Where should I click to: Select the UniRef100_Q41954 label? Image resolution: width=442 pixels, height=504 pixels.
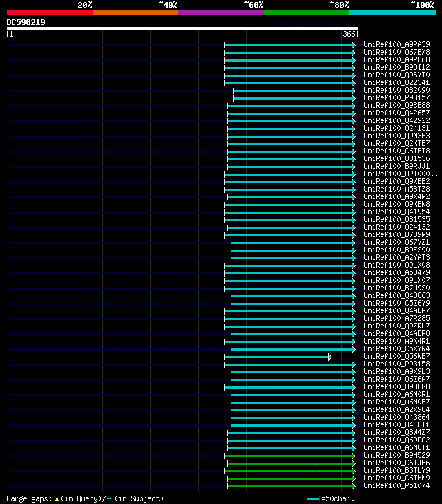pyautogui.click(x=396, y=212)
